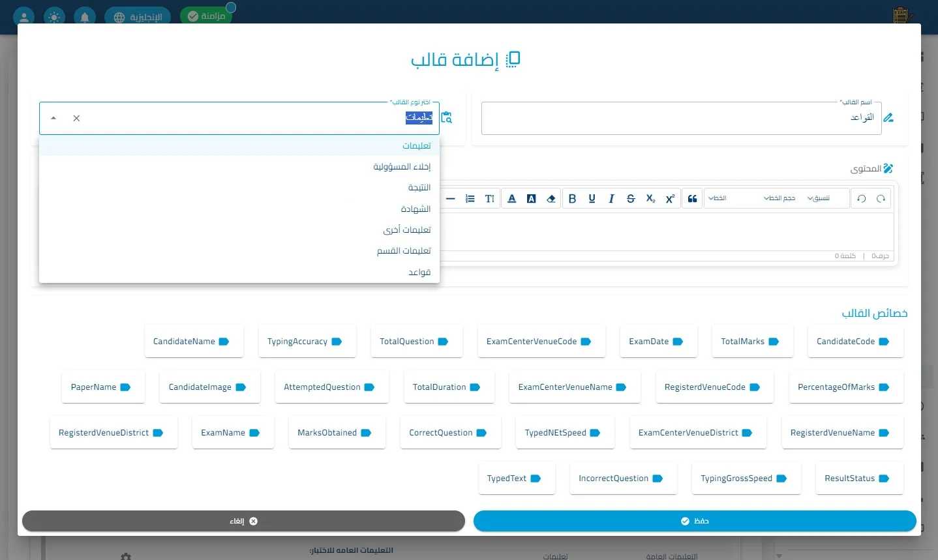This screenshot has width=938, height=560.
Task: Focus the template name input field
Action: click(681, 118)
